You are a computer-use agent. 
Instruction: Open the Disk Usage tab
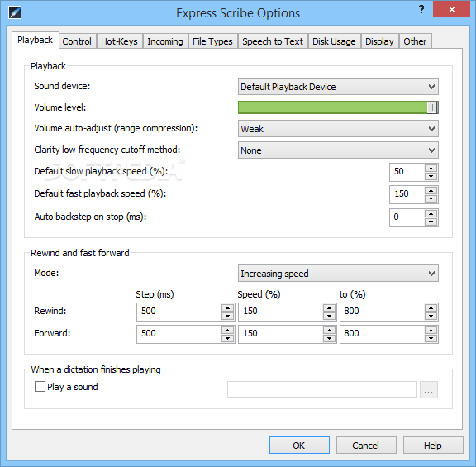(334, 41)
